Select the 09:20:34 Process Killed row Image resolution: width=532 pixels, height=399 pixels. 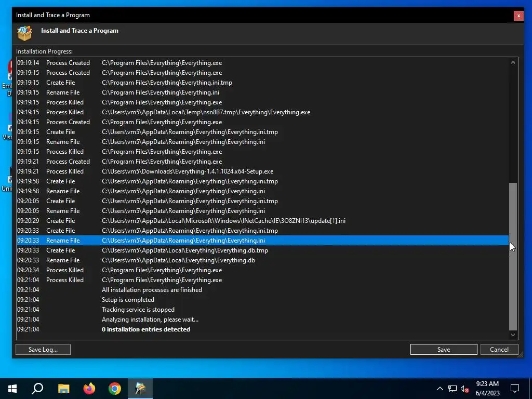(x=262, y=270)
